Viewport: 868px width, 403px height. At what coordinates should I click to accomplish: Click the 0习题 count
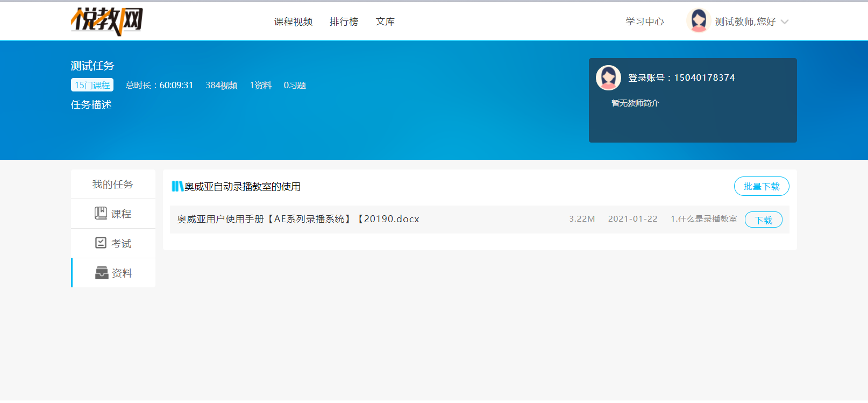[x=295, y=85]
